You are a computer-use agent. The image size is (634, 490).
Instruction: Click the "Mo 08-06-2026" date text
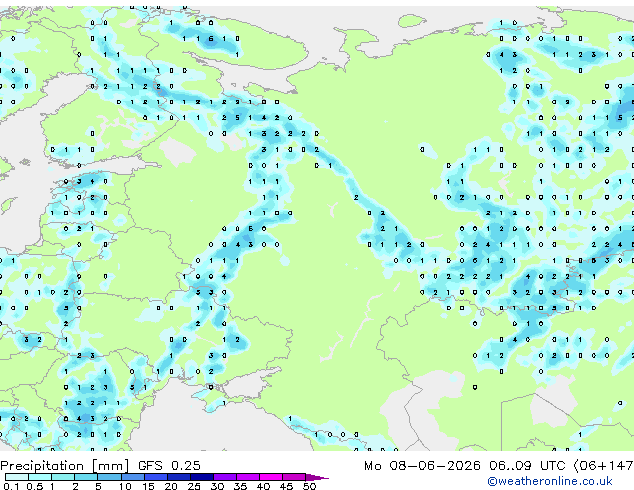click(x=422, y=466)
